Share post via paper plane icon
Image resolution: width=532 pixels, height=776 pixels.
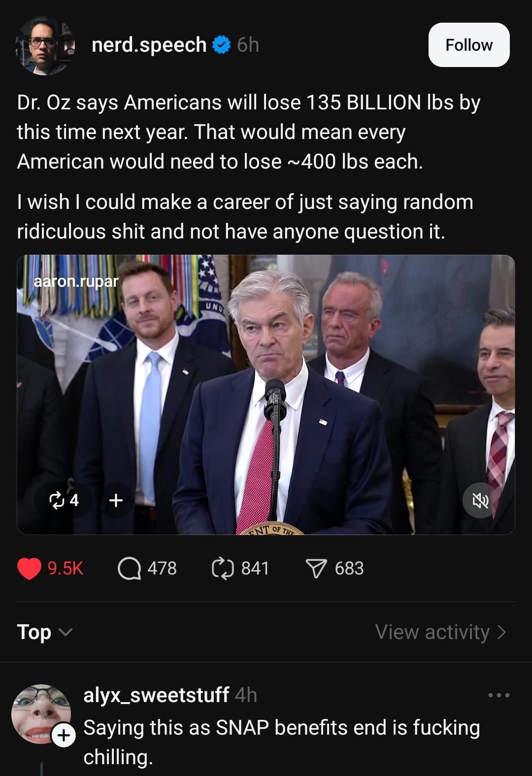[x=316, y=569]
